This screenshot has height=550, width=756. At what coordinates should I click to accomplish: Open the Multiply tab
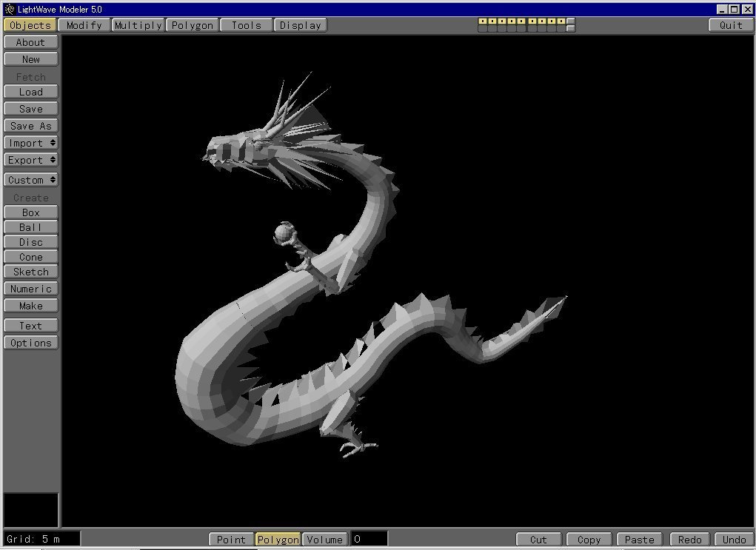138,25
